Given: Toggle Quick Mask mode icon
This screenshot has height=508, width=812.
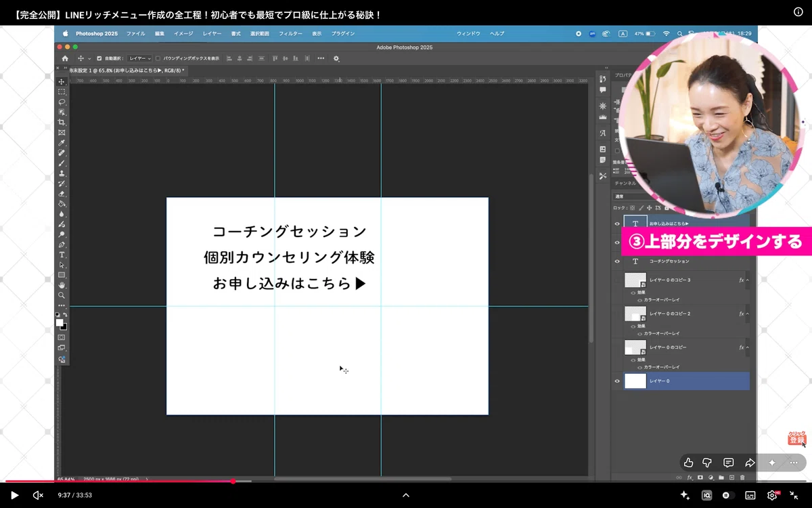Looking at the screenshot, I should pos(62,337).
